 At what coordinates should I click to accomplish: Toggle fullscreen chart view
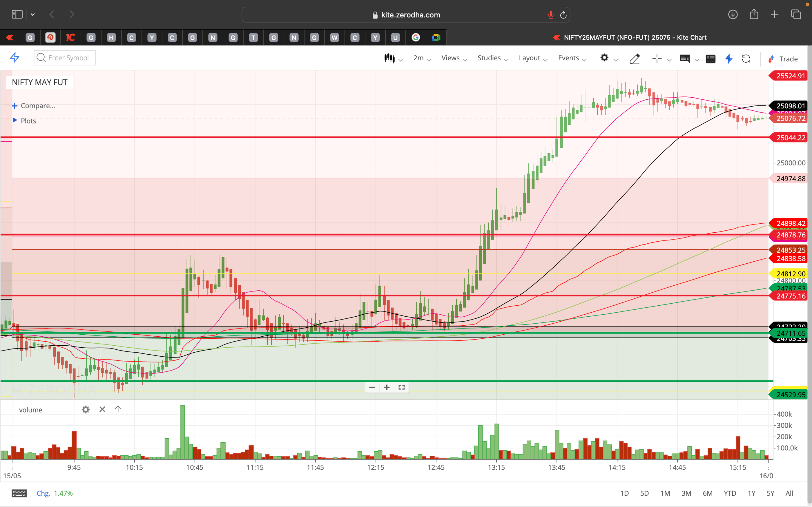pos(401,387)
